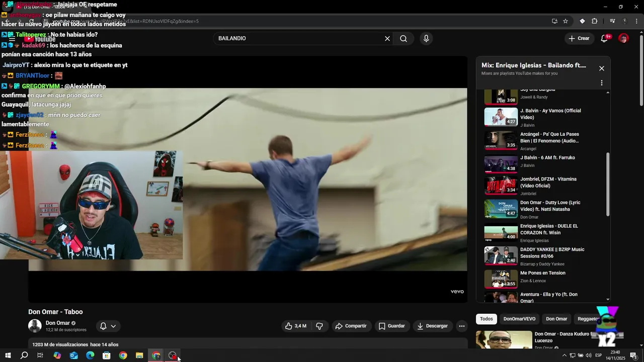Click the search magnifier button
644x362 pixels.
(404, 39)
